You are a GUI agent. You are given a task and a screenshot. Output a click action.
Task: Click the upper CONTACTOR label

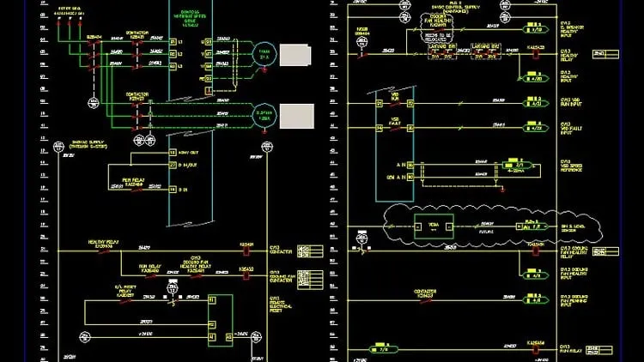137,33
